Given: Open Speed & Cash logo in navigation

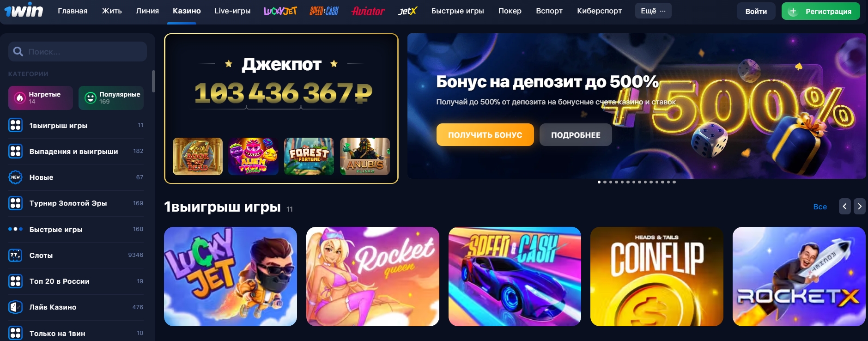Looking at the screenshot, I should [x=324, y=11].
